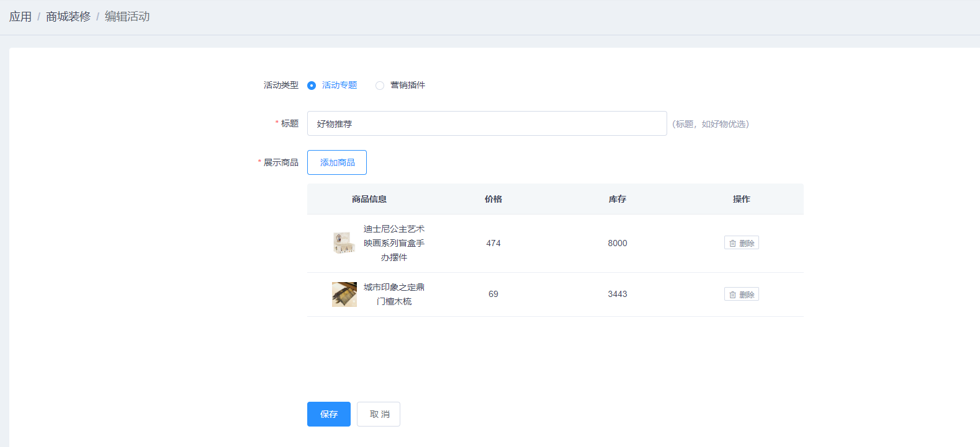Click the 操作 column header

coord(741,199)
